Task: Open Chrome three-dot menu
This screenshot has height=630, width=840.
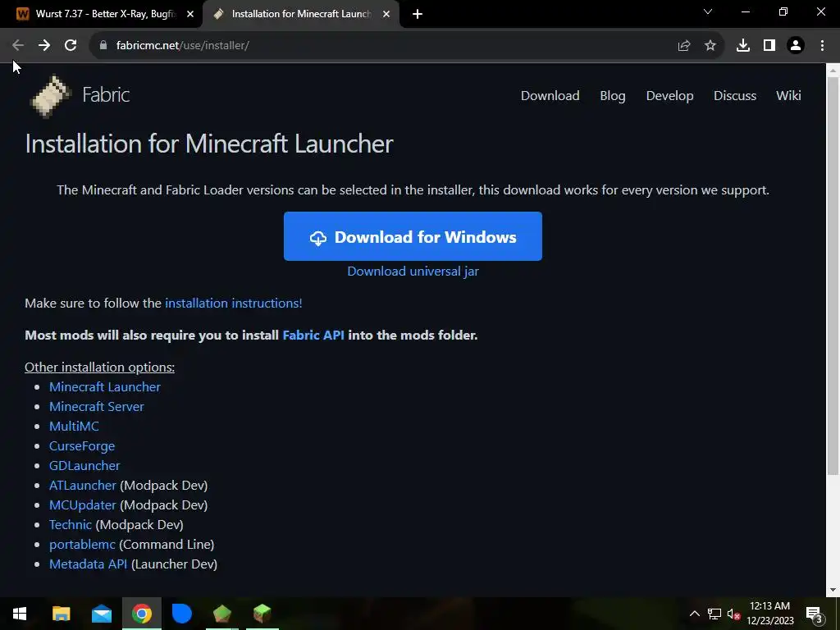Action: (822, 46)
